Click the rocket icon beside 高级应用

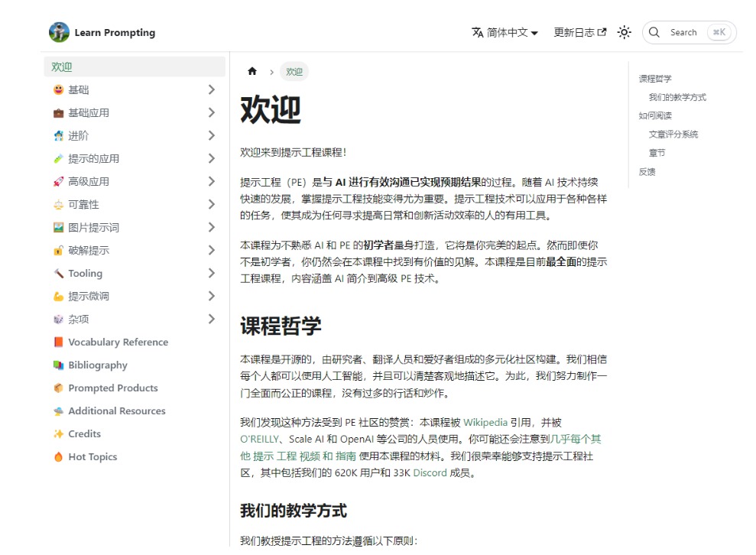58,182
